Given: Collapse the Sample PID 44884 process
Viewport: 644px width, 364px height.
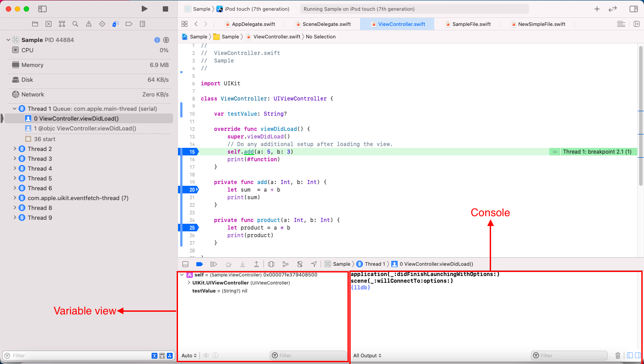Looking at the screenshot, I should pyautogui.click(x=8, y=40).
